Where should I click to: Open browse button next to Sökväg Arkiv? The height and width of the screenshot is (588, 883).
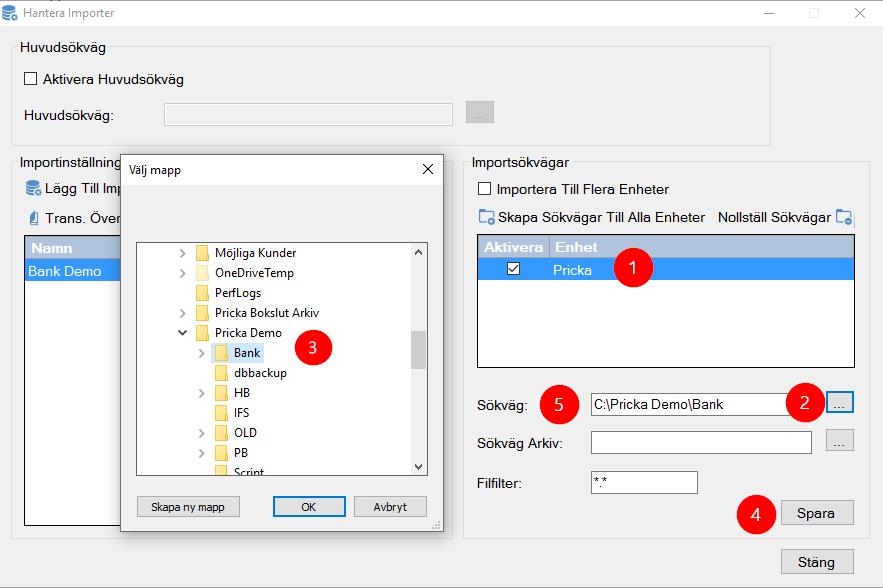coord(840,440)
